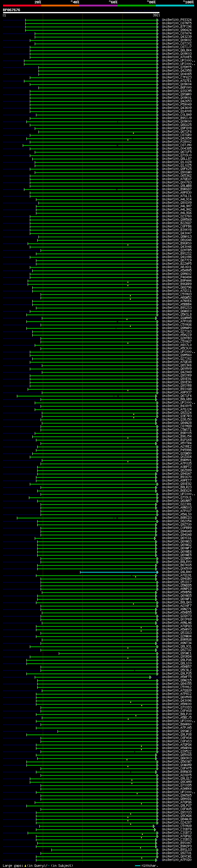Open hit UniRef100_Q6VWF1
Screen dimensions: 197x868
[x=176, y=599]
